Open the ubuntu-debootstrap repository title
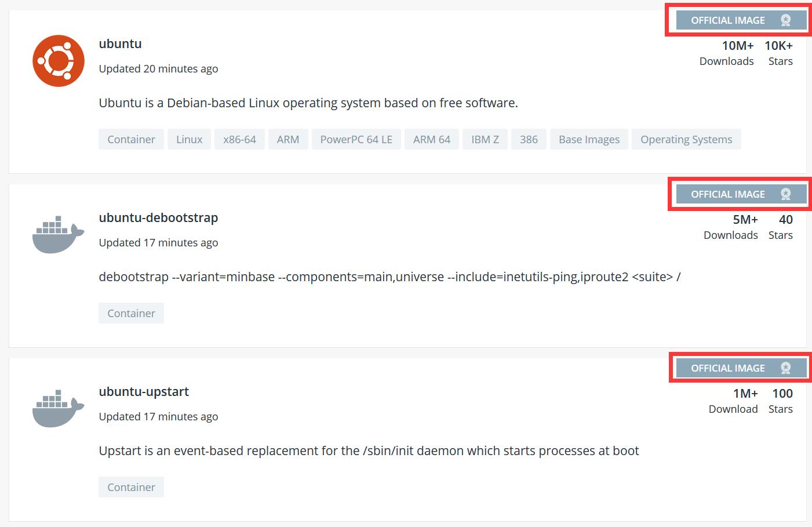Image resolution: width=812 pixels, height=527 pixels. (x=158, y=218)
